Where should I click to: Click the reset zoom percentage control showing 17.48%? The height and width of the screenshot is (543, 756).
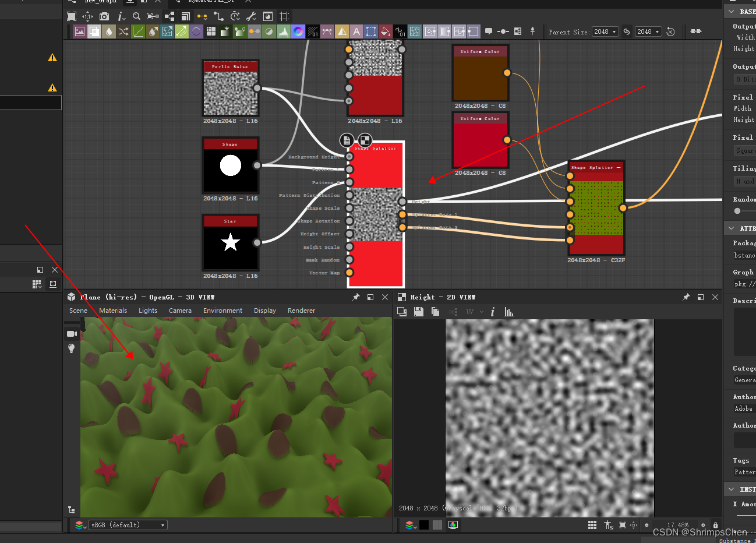(x=678, y=524)
